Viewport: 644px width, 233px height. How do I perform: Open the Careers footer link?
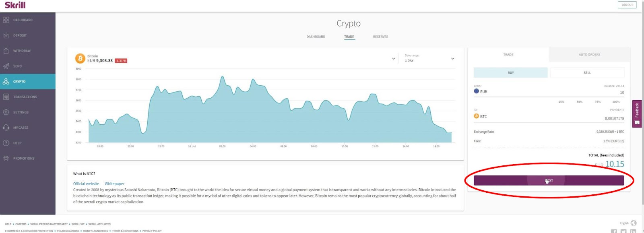(21, 224)
